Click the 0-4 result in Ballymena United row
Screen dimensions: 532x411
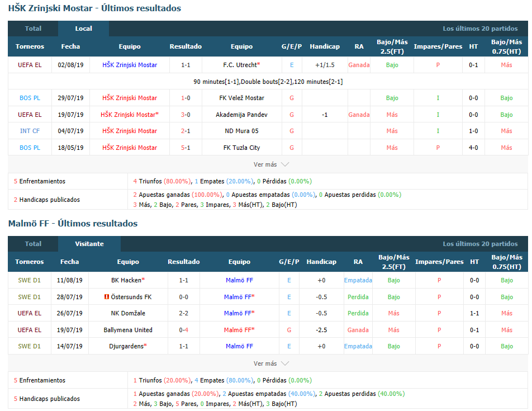point(183,330)
